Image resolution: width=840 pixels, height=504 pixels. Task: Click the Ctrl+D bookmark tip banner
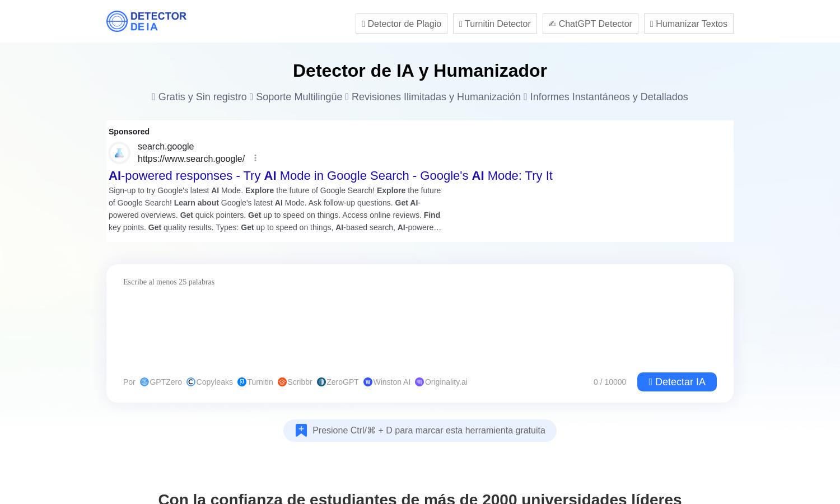click(x=420, y=431)
